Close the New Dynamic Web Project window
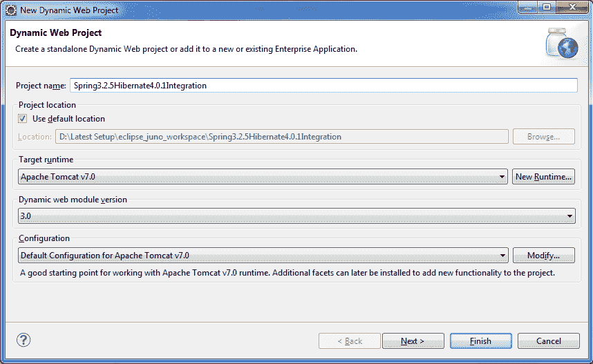Image resolution: width=593 pixels, height=364 pixels. tap(573, 7)
